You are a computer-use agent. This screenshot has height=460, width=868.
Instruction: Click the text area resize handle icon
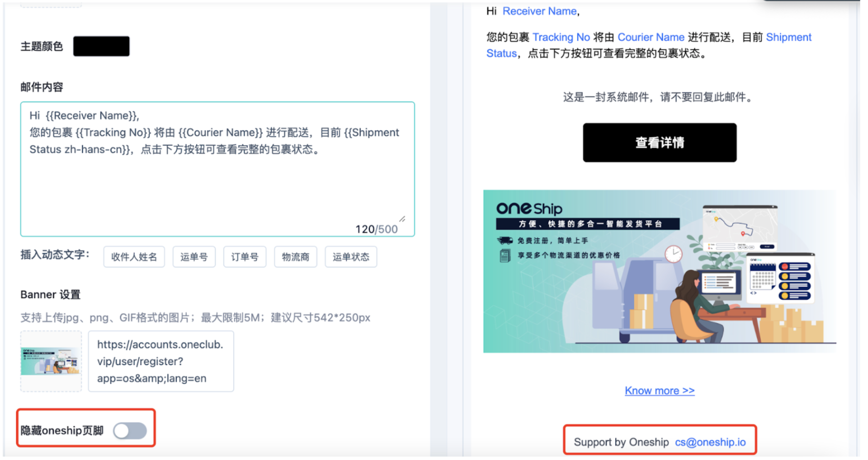[x=402, y=219]
